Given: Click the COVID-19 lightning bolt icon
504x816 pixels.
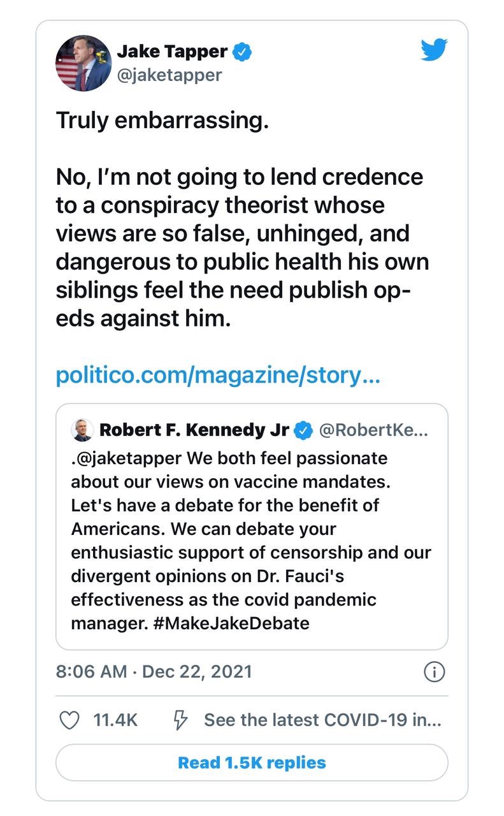Looking at the screenshot, I should click(181, 720).
